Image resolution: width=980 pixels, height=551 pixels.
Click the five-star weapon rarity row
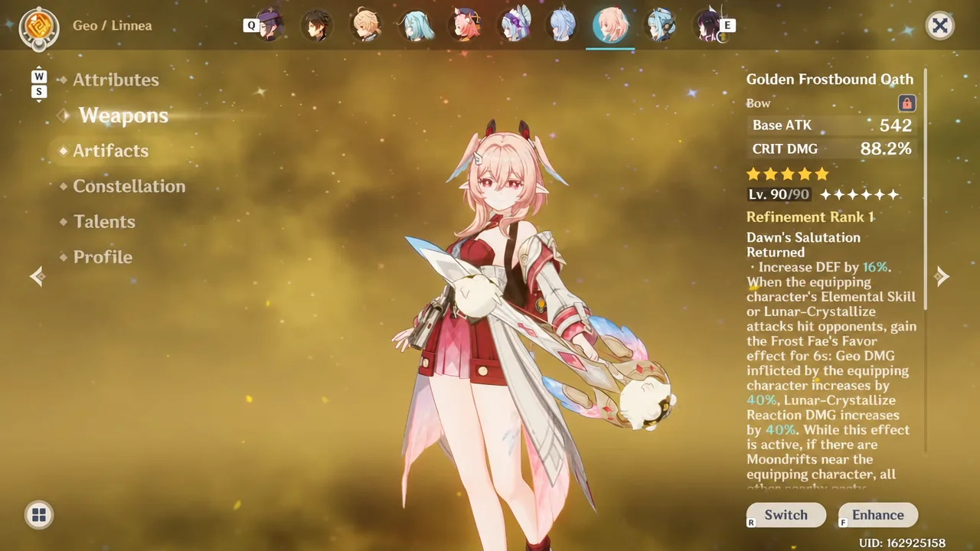click(788, 174)
